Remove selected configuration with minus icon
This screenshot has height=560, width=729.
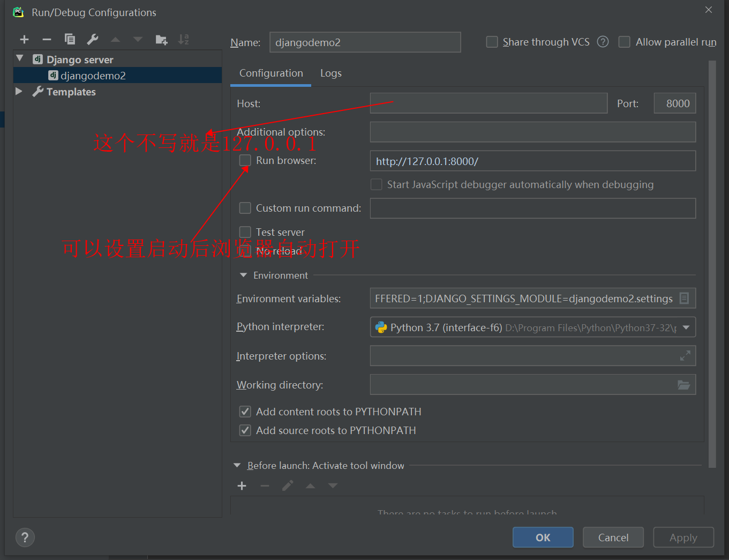click(47, 39)
